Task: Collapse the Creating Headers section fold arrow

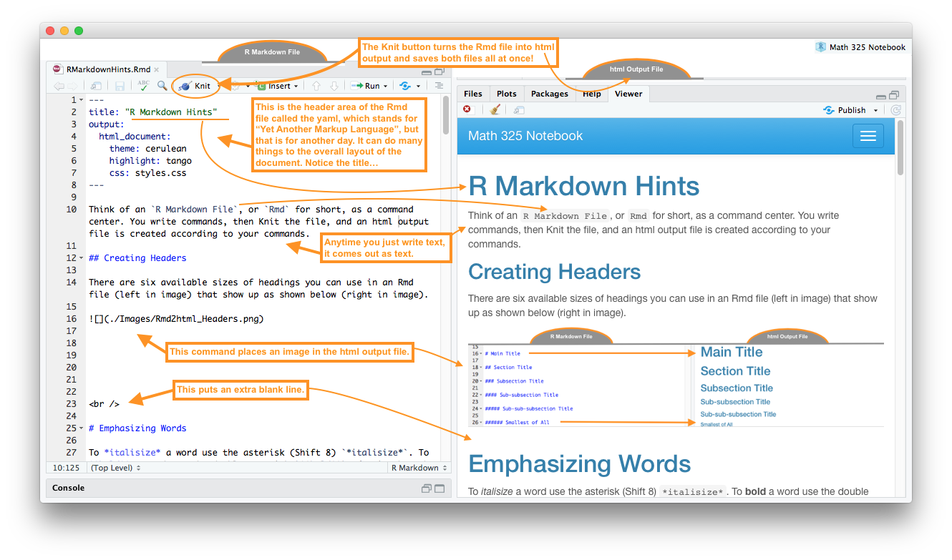Action: [81, 258]
